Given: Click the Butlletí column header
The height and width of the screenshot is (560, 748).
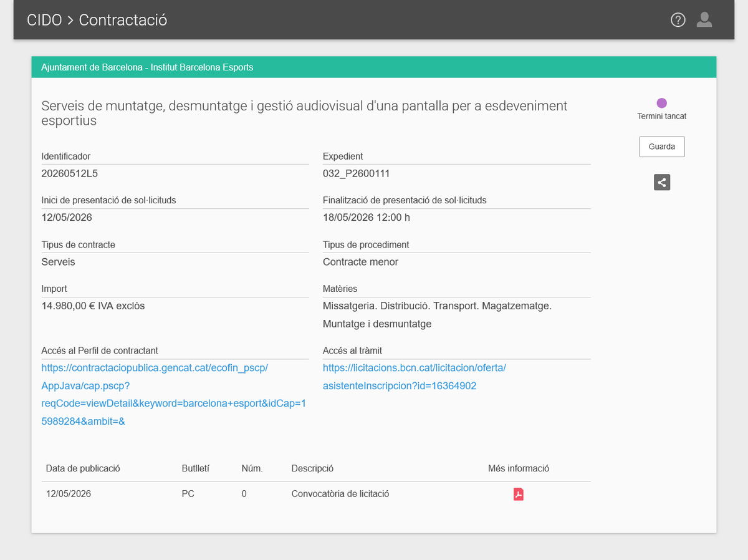Looking at the screenshot, I should click(x=196, y=468).
